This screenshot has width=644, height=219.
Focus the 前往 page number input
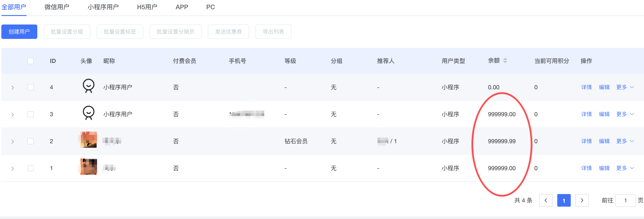[x=625, y=200]
